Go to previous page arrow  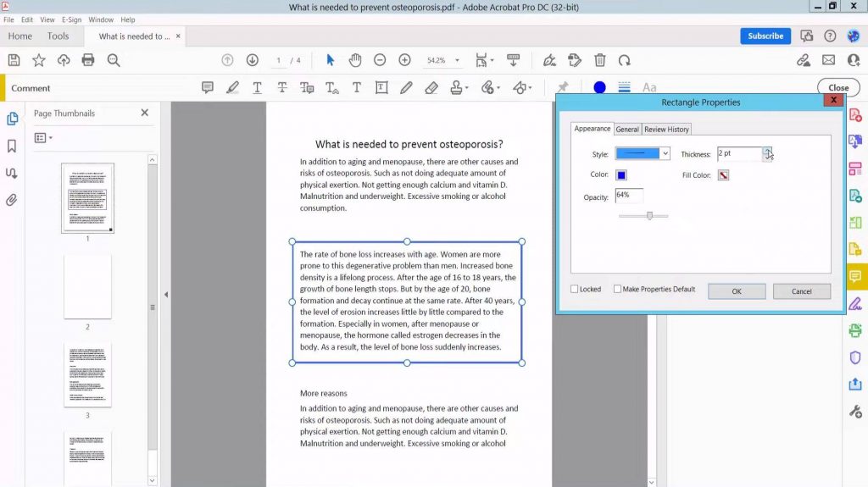click(x=227, y=60)
